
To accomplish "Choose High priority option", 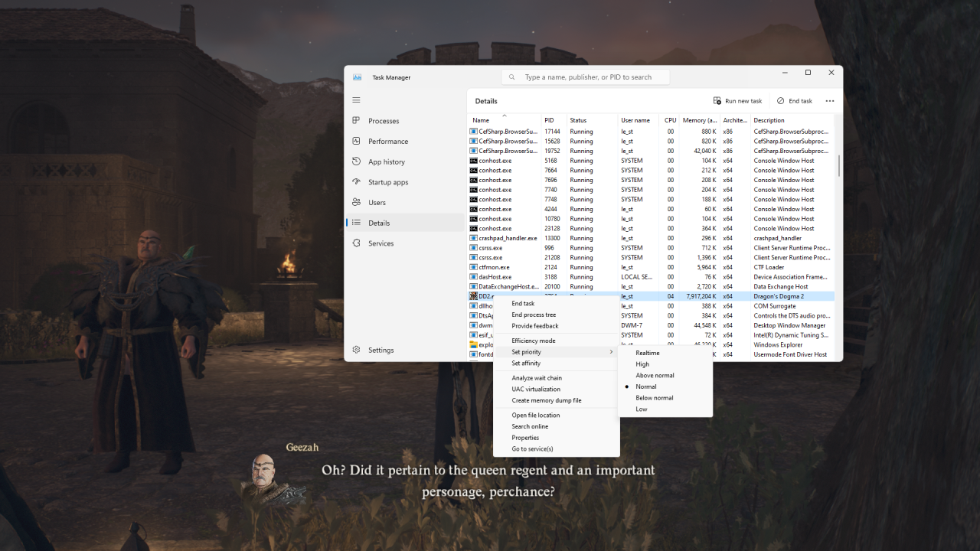I will (642, 364).
